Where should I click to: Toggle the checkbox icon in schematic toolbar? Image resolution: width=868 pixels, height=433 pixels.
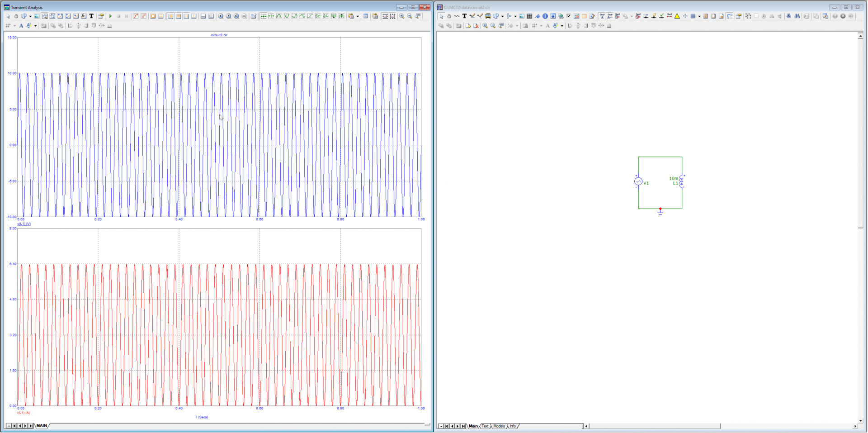tap(568, 16)
